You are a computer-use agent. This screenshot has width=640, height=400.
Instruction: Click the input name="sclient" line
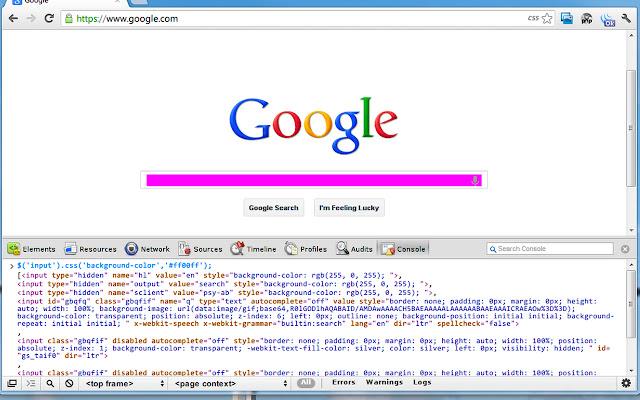click(227, 293)
